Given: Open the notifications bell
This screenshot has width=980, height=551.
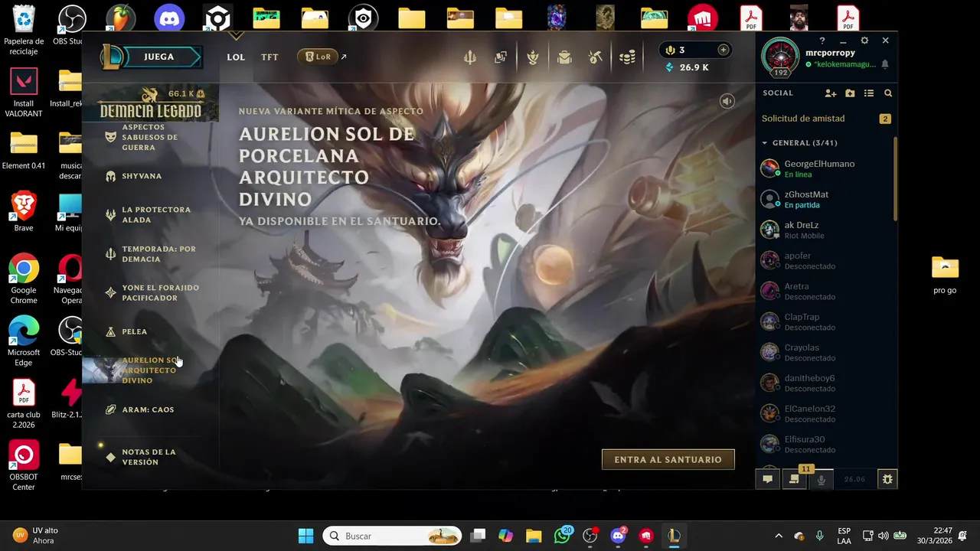Looking at the screenshot, I should coord(885,64).
